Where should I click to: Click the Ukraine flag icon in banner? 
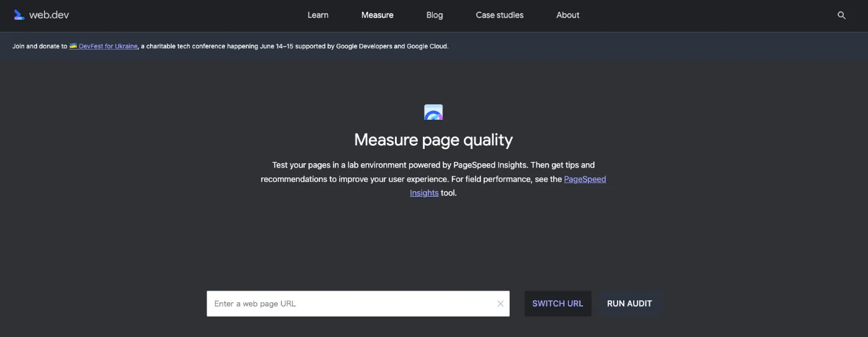click(x=73, y=47)
